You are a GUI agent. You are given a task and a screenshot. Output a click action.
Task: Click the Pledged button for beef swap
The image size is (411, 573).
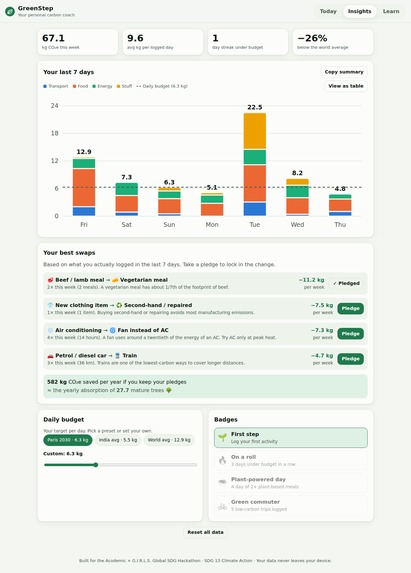pos(346,283)
